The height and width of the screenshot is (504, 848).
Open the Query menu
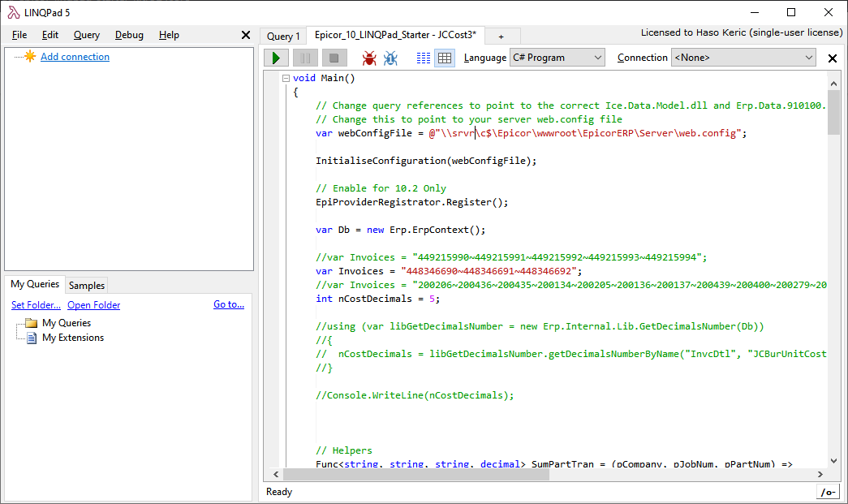87,35
